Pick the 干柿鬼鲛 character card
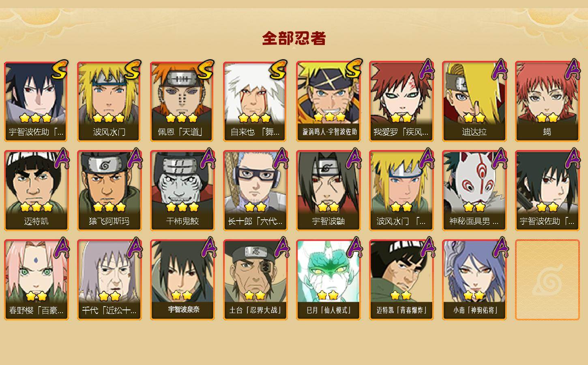Image resolution: width=588 pixels, height=365 pixels. pyautogui.click(x=182, y=191)
